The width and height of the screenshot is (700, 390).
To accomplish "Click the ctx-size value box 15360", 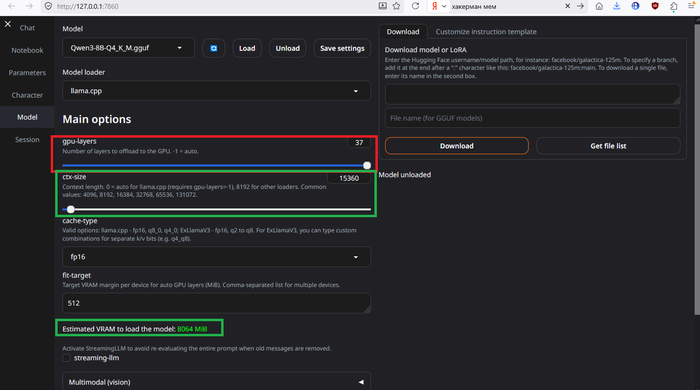I will coord(349,178).
